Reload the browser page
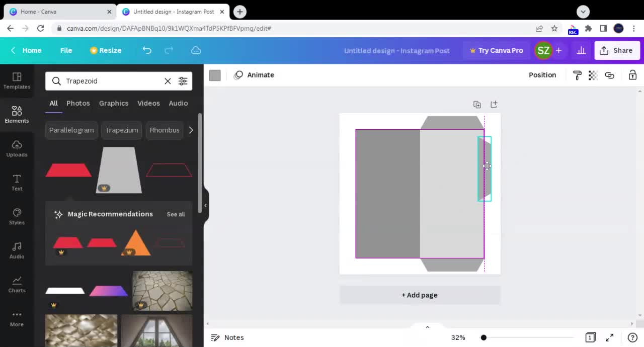644x347 pixels. [41, 28]
